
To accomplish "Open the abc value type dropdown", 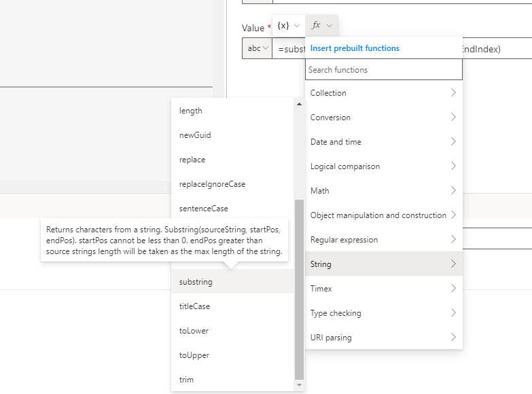I will click(257, 49).
